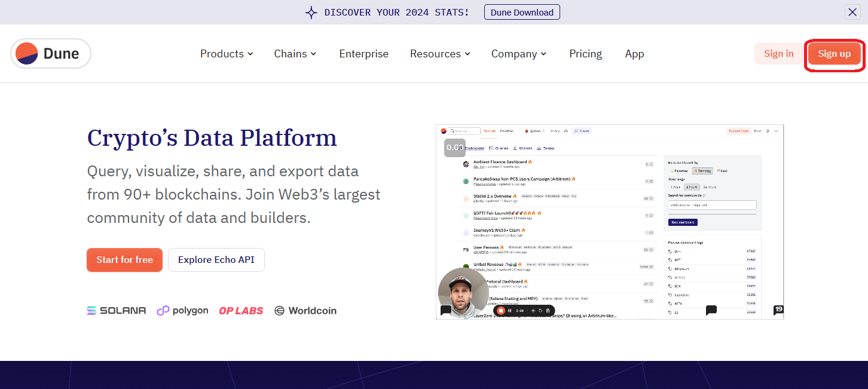The image size is (868, 389).
Task: Open the App link
Action: click(634, 54)
